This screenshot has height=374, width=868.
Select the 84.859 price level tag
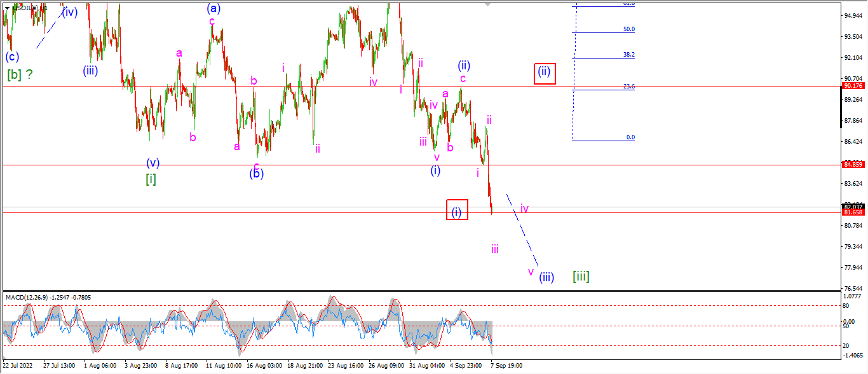tap(852, 165)
